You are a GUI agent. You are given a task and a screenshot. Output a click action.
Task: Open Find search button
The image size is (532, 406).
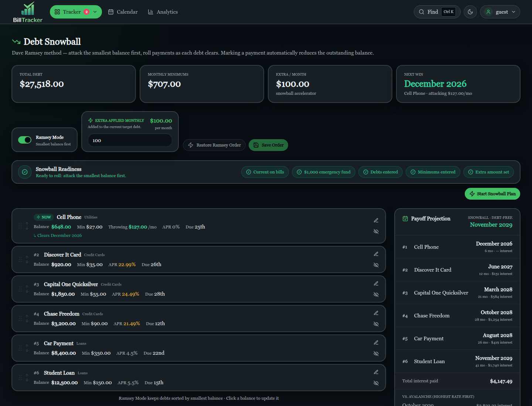[437, 12]
